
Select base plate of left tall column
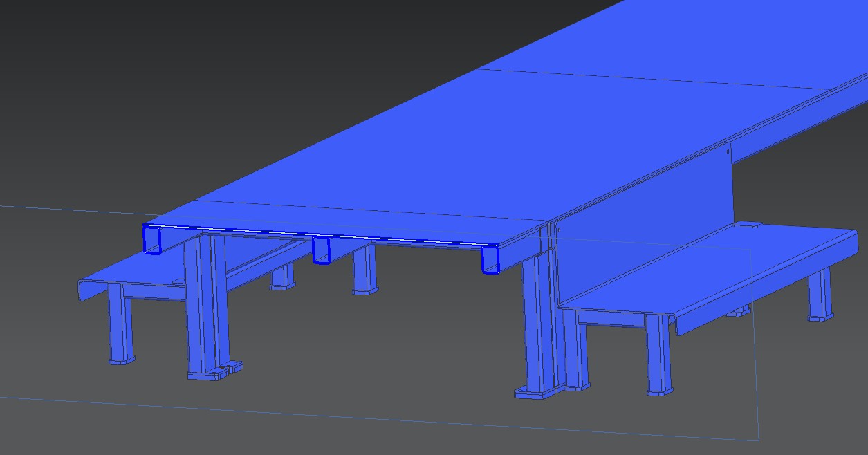214,371
